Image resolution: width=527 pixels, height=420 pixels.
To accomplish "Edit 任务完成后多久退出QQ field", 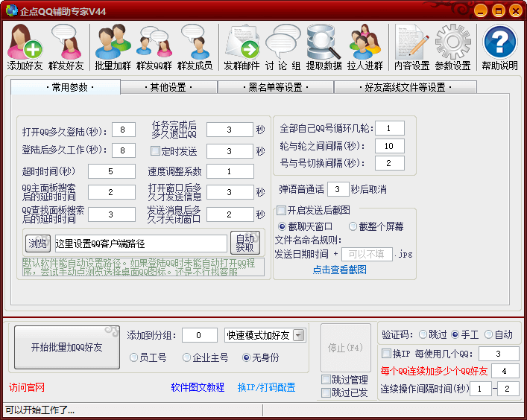I will (230, 130).
